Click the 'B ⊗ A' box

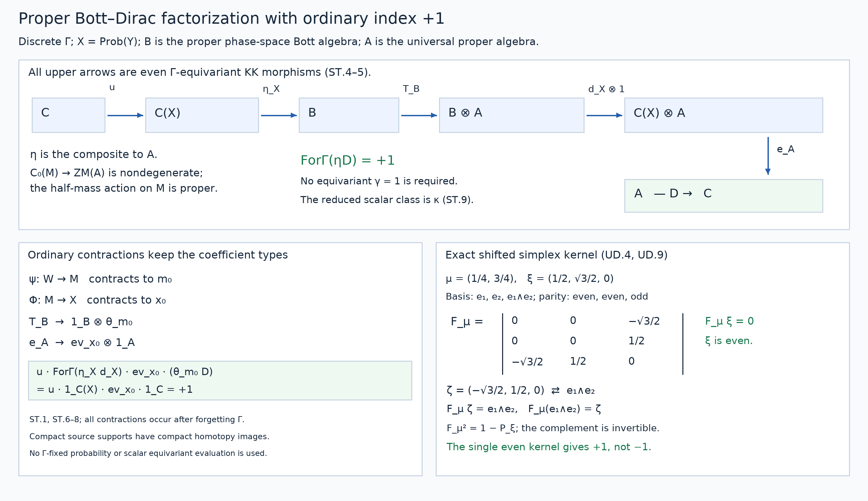pyautogui.click(x=511, y=115)
